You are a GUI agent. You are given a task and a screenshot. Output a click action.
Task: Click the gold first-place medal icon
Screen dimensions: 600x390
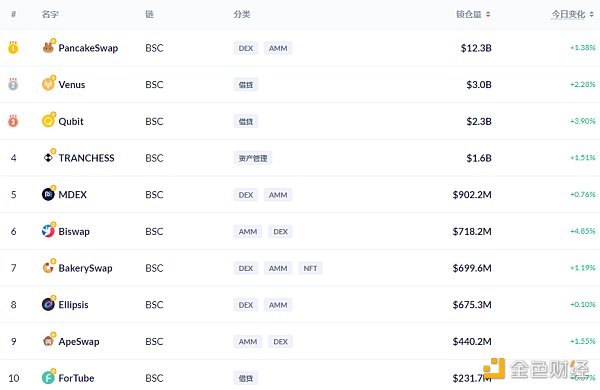click(x=13, y=47)
